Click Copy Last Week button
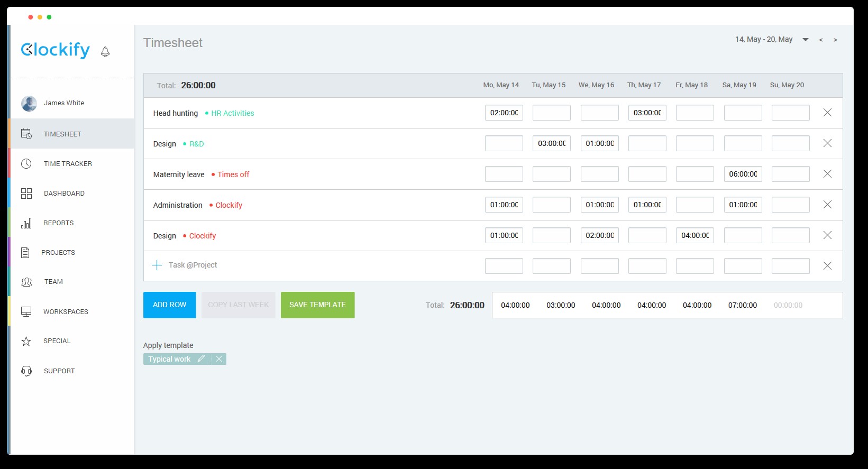The width and height of the screenshot is (868, 469). (238, 305)
